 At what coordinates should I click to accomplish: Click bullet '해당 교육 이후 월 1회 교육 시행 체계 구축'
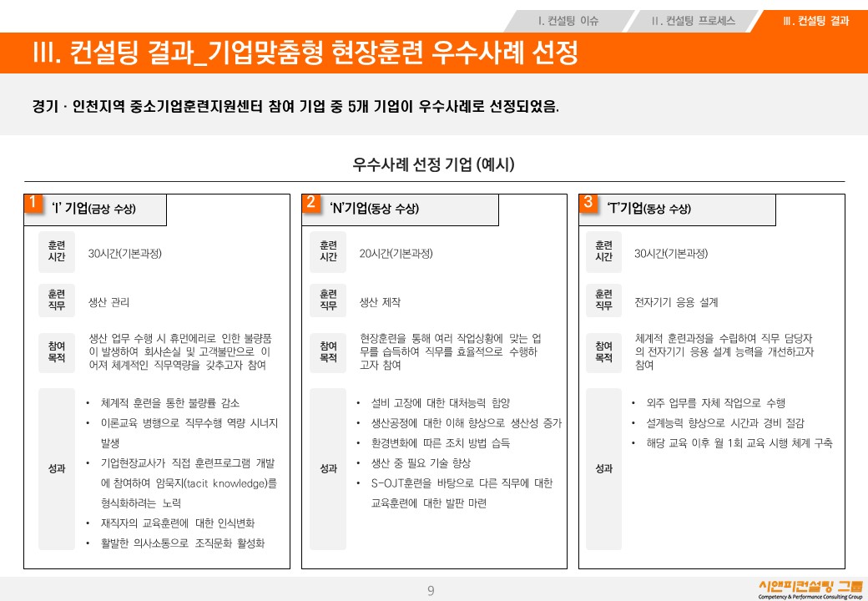739,443
